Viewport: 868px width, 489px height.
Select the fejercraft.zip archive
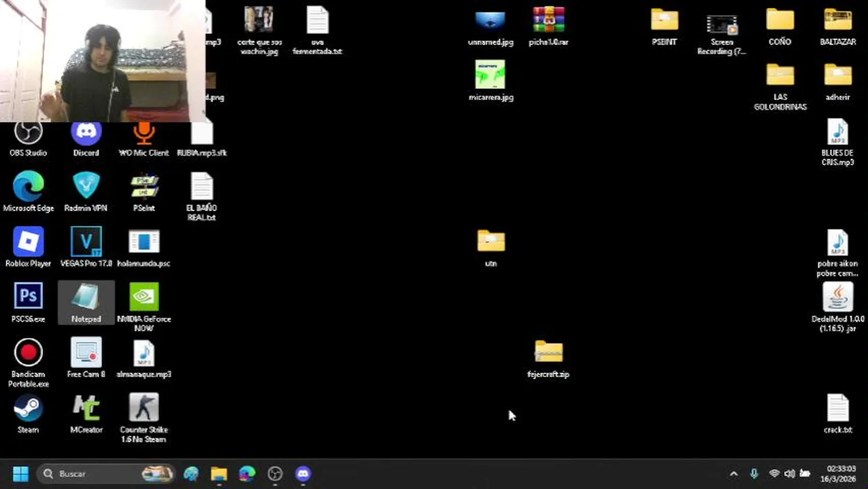coord(548,359)
